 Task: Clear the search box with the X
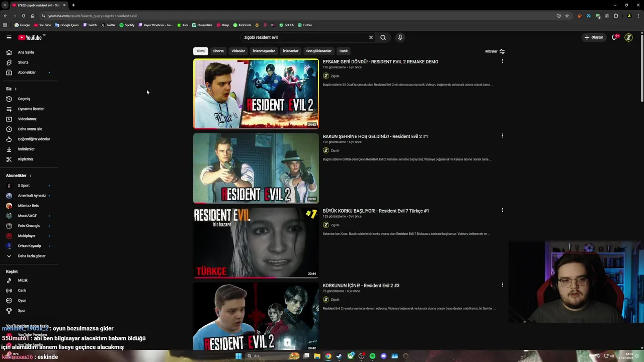371,37
